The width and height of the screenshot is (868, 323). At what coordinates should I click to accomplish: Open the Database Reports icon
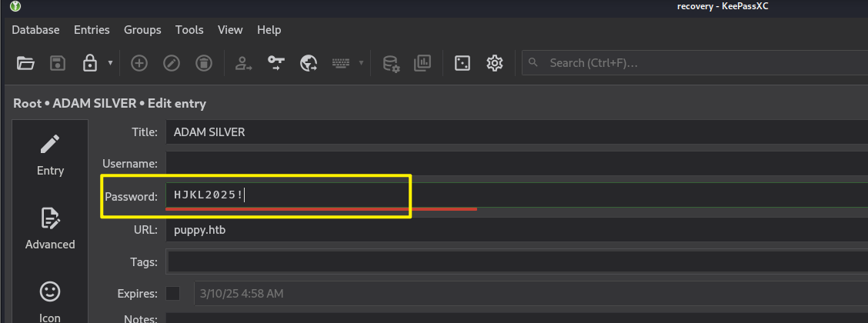point(422,63)
